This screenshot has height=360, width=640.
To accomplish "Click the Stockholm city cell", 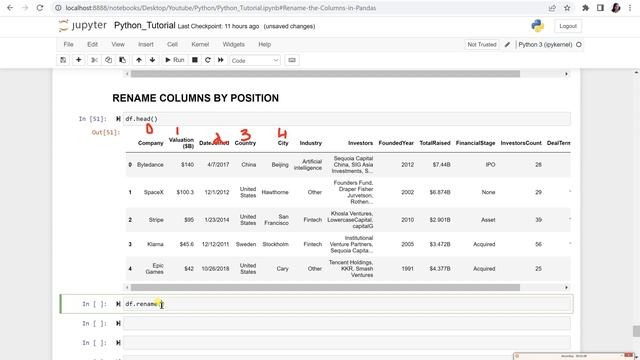I will (275, 244).
